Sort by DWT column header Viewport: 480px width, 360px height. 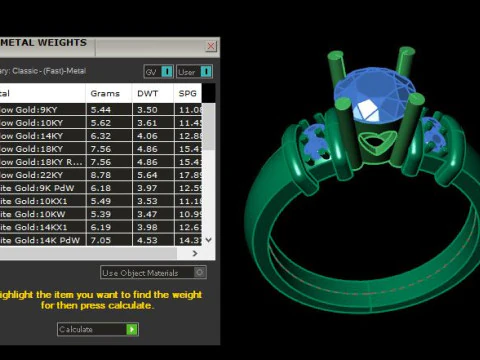coord(153,93)
